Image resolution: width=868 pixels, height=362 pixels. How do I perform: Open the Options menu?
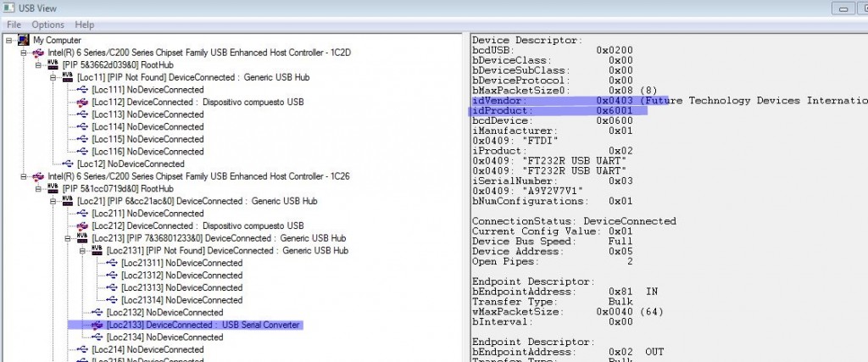coord(48,25)
